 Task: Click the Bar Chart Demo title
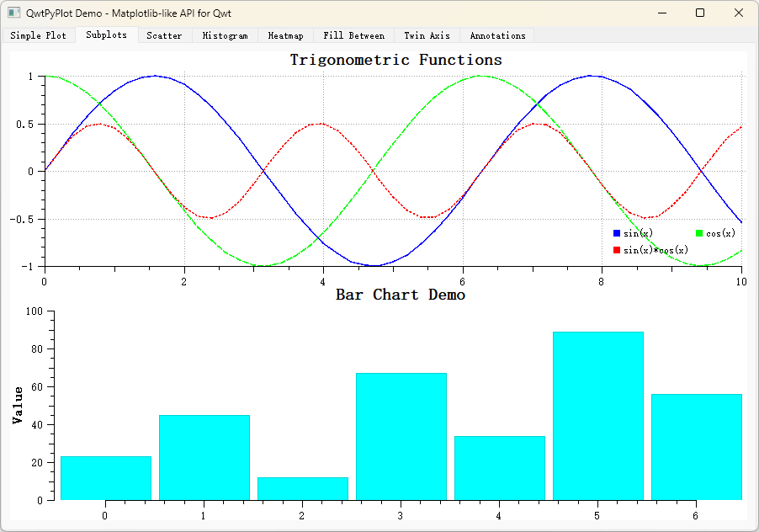pyautogui.click(x=401, y=295)
